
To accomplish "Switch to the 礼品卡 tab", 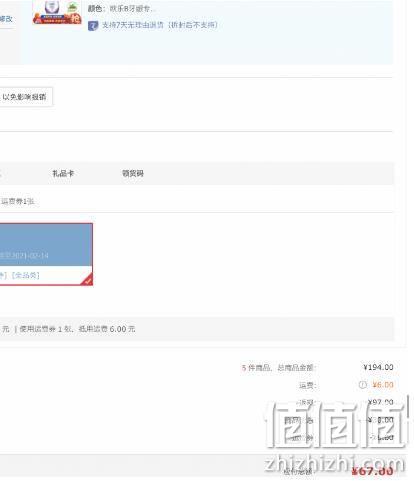I will pyautogui.click(x=63, y=173).
